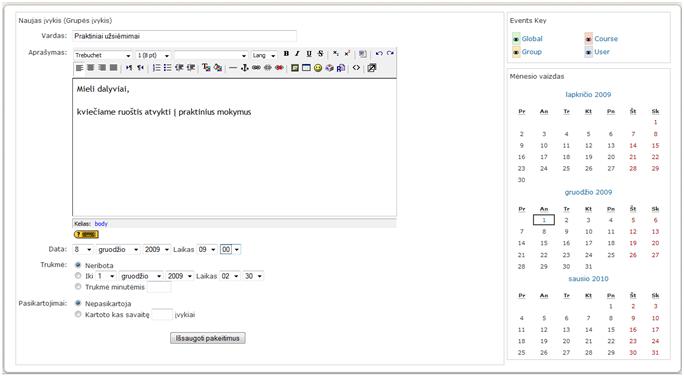Remove the link with the unlink icon
This screenshot has width=684, height=377.
(267, 68)
